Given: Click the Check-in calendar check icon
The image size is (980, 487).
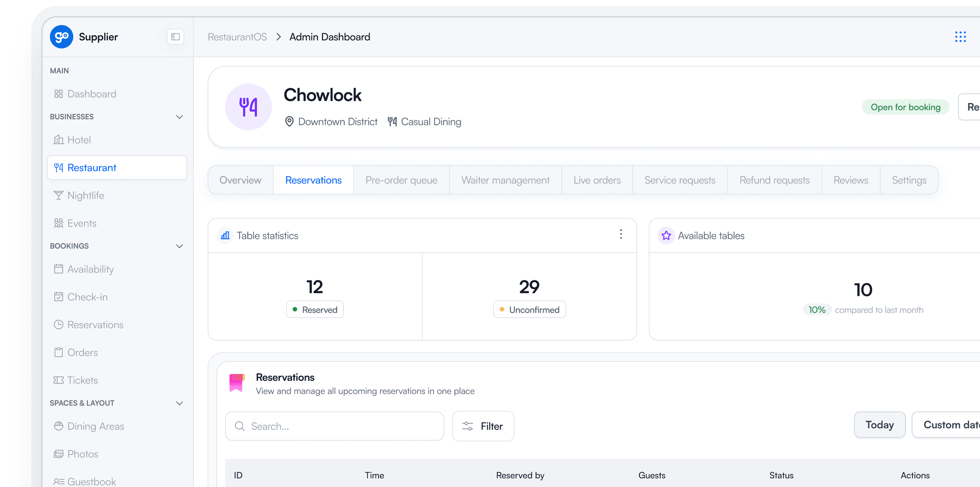Looking at the screenshot, I should coord(59,297).
